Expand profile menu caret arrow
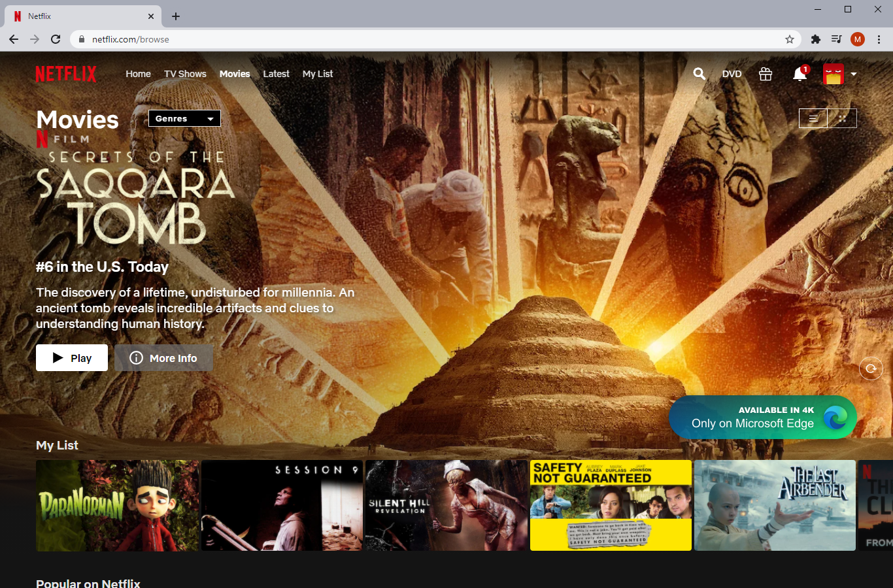 click(x=853, y=74)
